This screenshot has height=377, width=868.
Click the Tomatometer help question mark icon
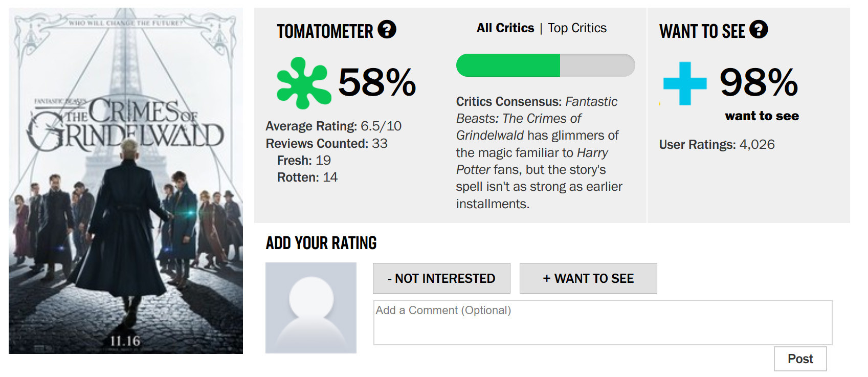tap(387, 30)
